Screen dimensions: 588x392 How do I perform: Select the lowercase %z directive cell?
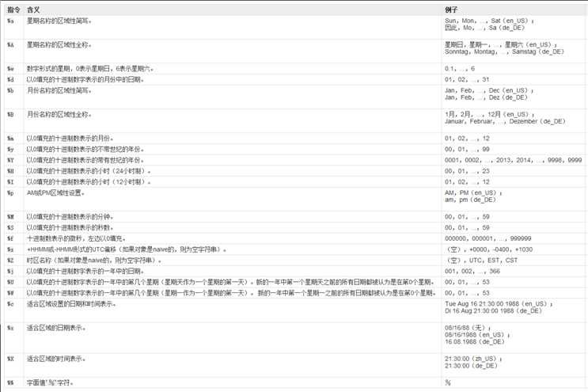tap(10, 249)
